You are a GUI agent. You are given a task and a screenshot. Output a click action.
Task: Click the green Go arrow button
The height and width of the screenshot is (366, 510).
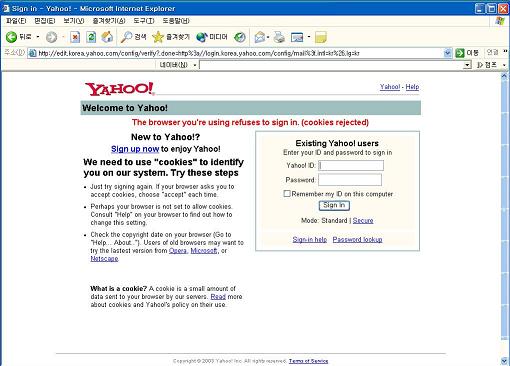tap(460, 53)
